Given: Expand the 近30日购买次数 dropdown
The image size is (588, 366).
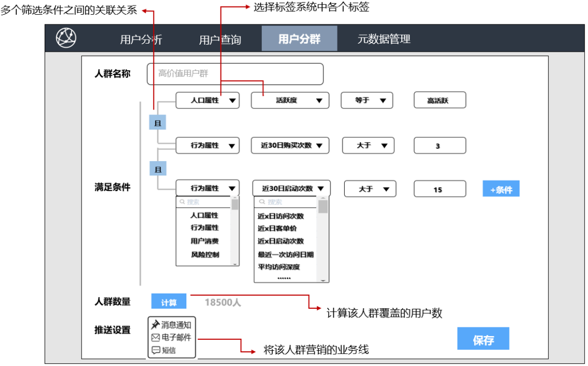Looking at the screenshot, I should (x=290, y=145).
